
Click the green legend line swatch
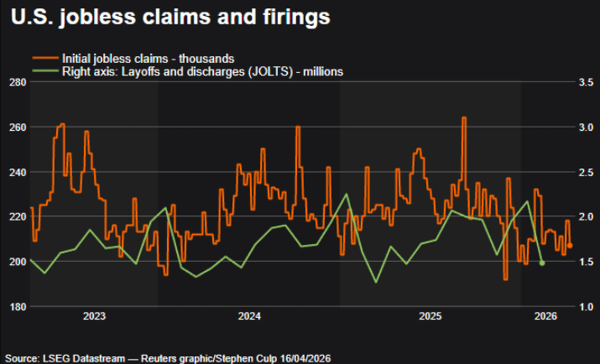[45, 71]
